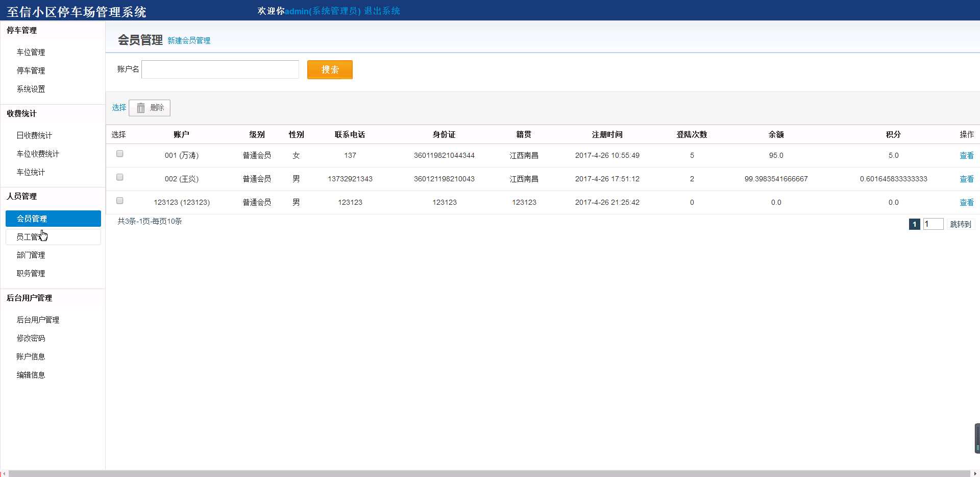Image resolution: width=980 pixels, height=477 pixels.
Task: Click balance value 99.3983541666667
Action: (776, 179)
